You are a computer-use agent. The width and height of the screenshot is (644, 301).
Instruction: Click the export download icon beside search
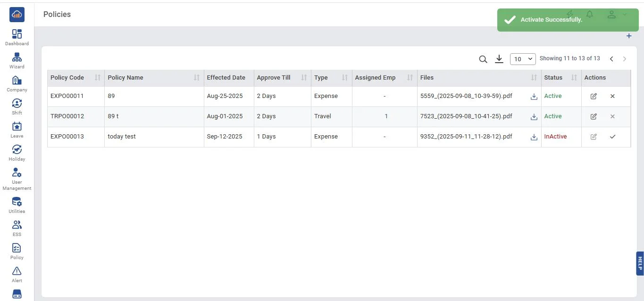[x=499, y=59]
